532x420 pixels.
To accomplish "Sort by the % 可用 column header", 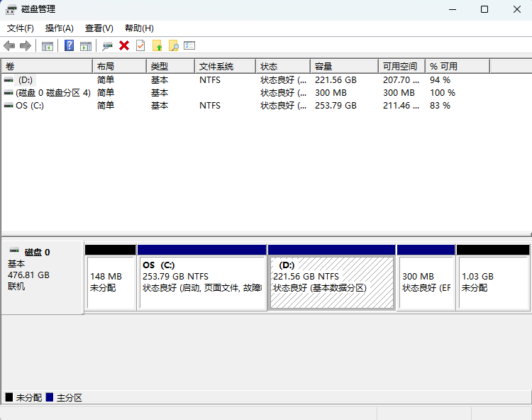I will pos(458,66).
